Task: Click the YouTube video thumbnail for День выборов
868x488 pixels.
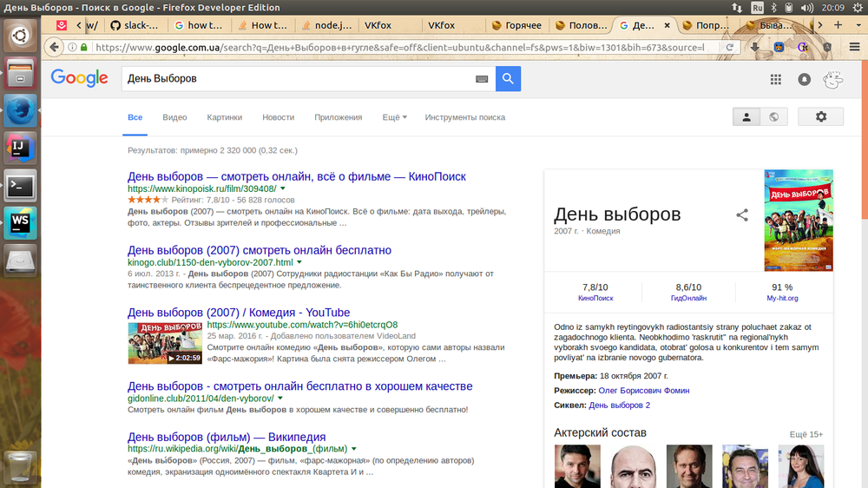Action: click(x=165, y=343)
